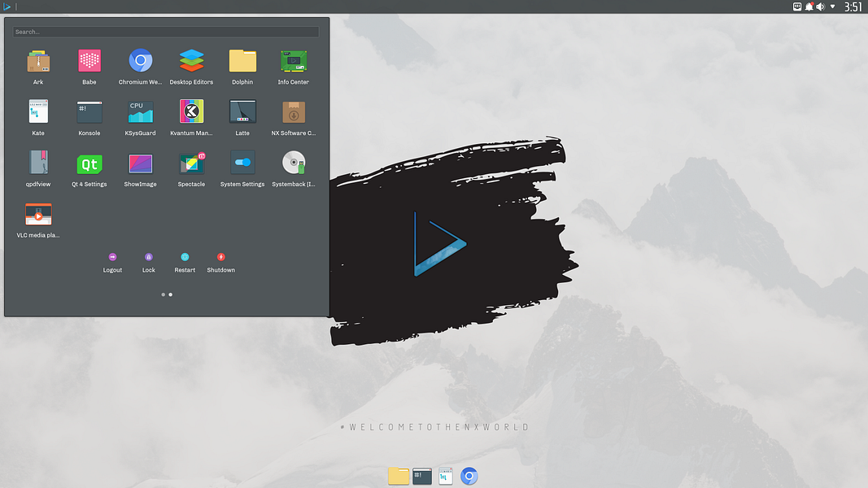Click the Restart button
The height and width of the screenshot is (488, 868).
tap(185, 263)
